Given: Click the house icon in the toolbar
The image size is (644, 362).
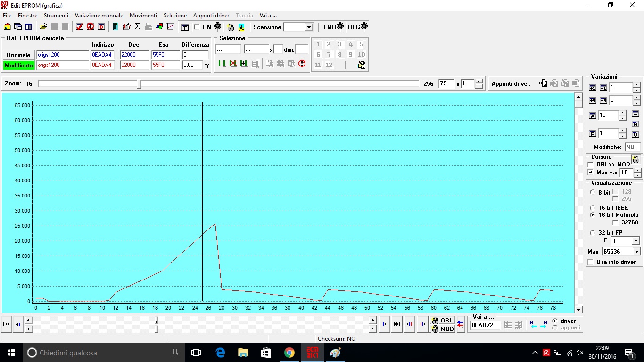Looking at the screenshot, I should pos(7,27).
